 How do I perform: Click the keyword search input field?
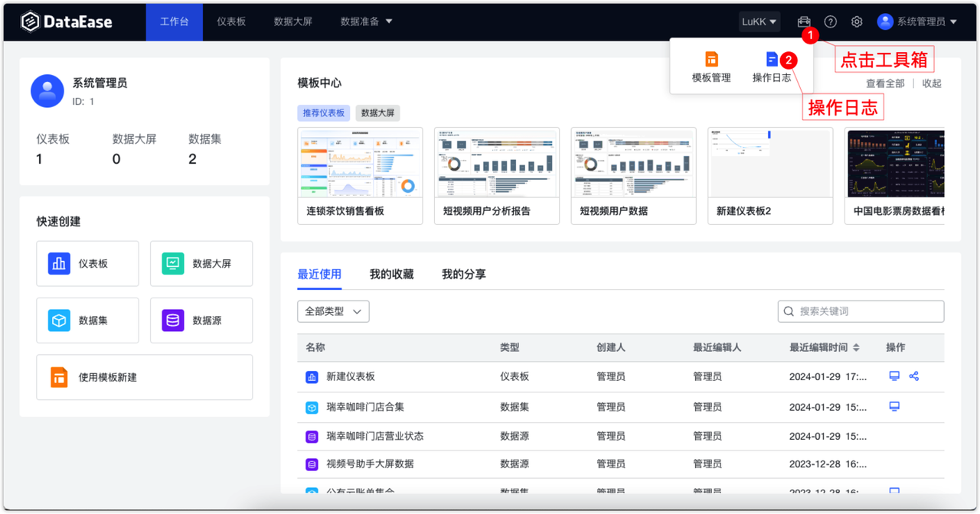pyautogui.click(x=861, y=311)
